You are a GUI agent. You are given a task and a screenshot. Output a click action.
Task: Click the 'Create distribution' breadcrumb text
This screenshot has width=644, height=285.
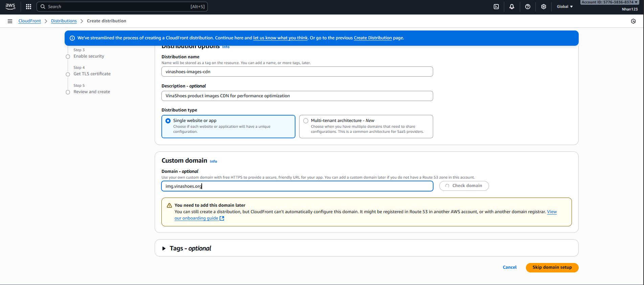pos(106,21)
